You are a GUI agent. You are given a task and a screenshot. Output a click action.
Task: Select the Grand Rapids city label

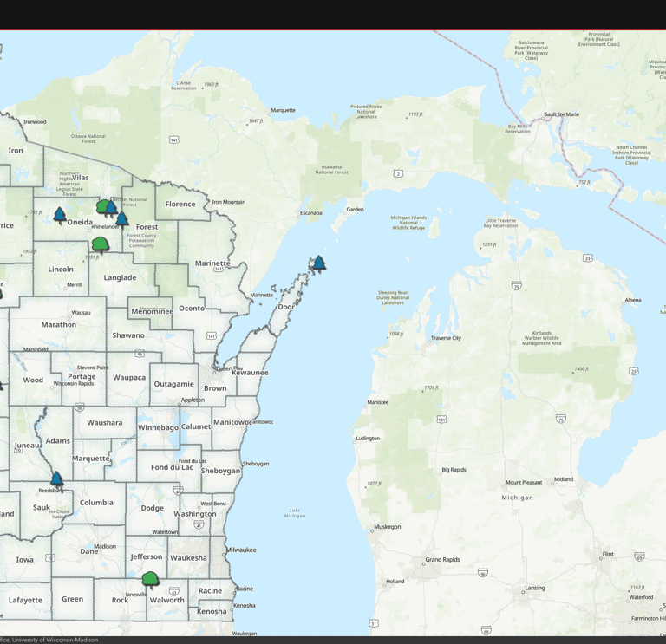[x=442, y=560]
